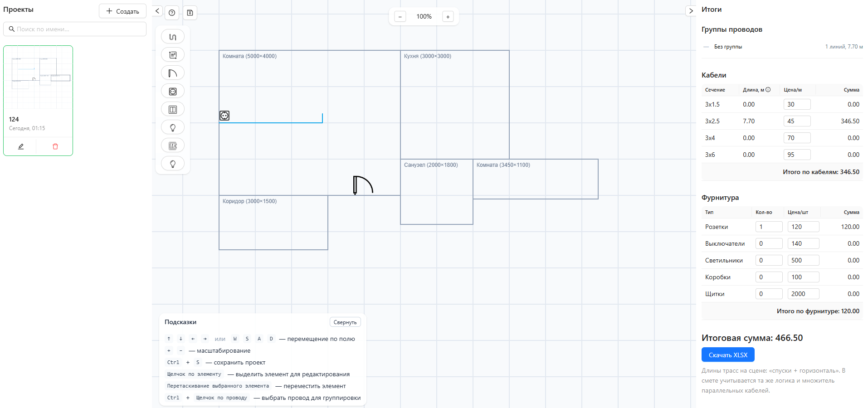The height and width of the screenshot is (408, 868).
Task: Download estimate via Скачать XLSX
Action: (x=727, y=355)
